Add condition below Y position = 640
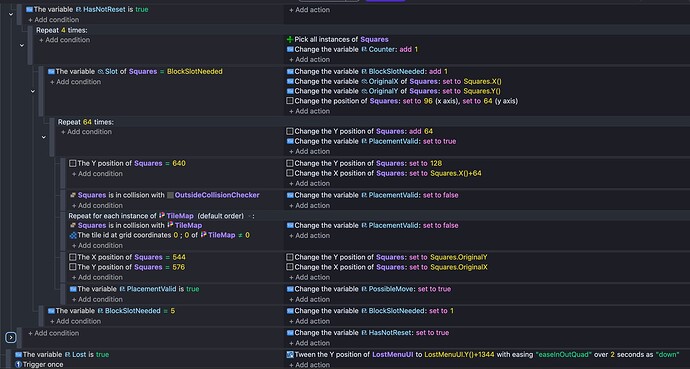The width and height of the screenshot is (690, 369). click(97, 174)
